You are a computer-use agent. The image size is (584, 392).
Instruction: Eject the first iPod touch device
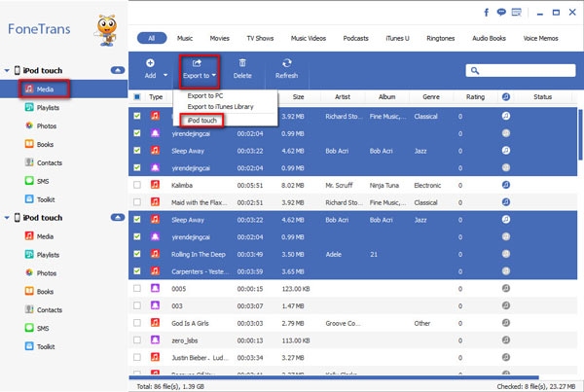[118, 70]
